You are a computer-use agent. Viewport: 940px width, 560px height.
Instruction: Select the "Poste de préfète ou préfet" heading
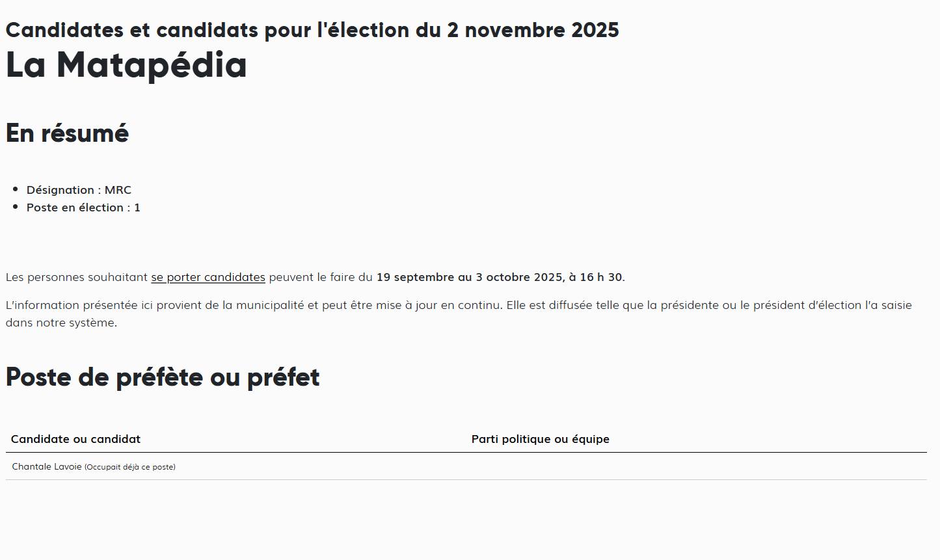[x=163, y=377]
